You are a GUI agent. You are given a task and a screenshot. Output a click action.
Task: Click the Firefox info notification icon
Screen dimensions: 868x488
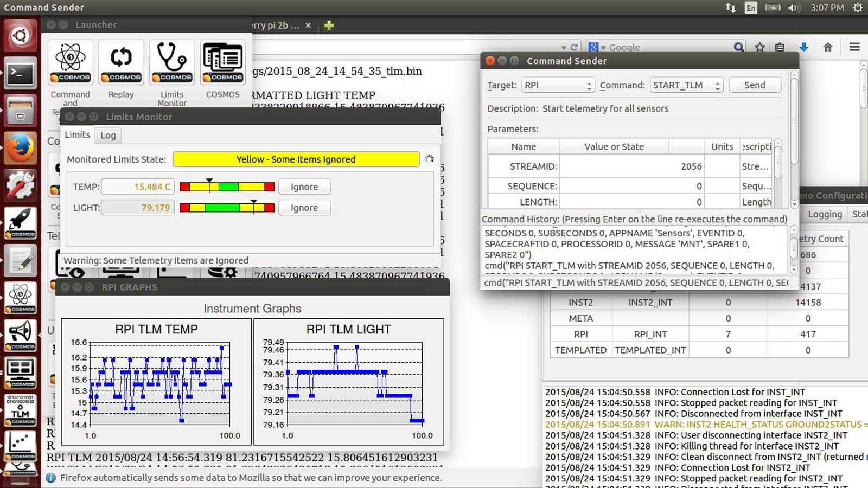51,478
